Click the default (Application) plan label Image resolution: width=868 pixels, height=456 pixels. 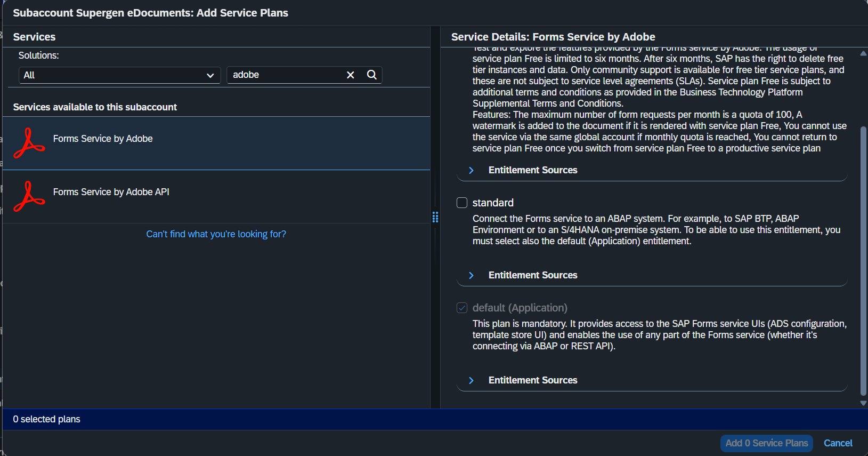520,308
